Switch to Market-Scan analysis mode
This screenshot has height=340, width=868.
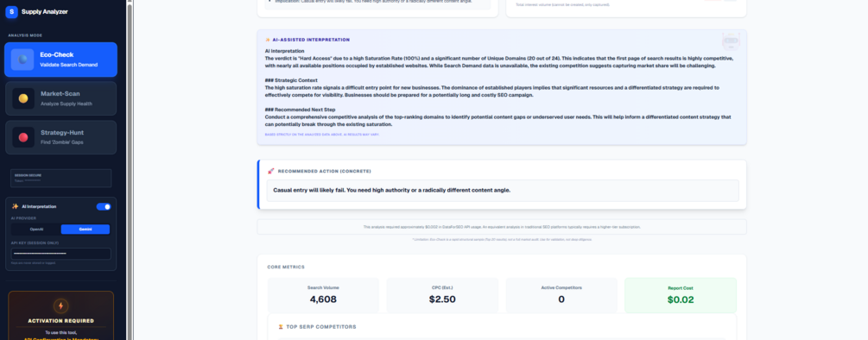(x=61, y=98)
